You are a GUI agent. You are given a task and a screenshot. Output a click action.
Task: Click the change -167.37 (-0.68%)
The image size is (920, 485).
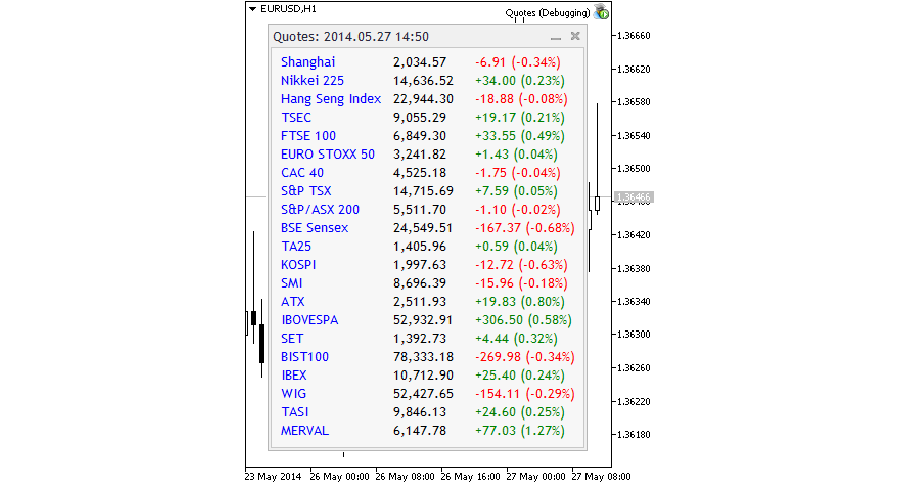point(525,228)
